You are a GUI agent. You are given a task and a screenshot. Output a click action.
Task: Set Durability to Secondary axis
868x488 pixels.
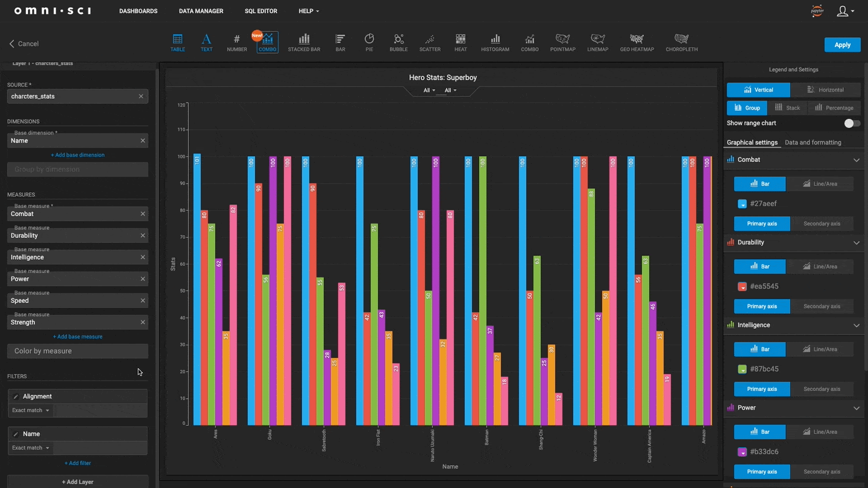tap(822, 306)
